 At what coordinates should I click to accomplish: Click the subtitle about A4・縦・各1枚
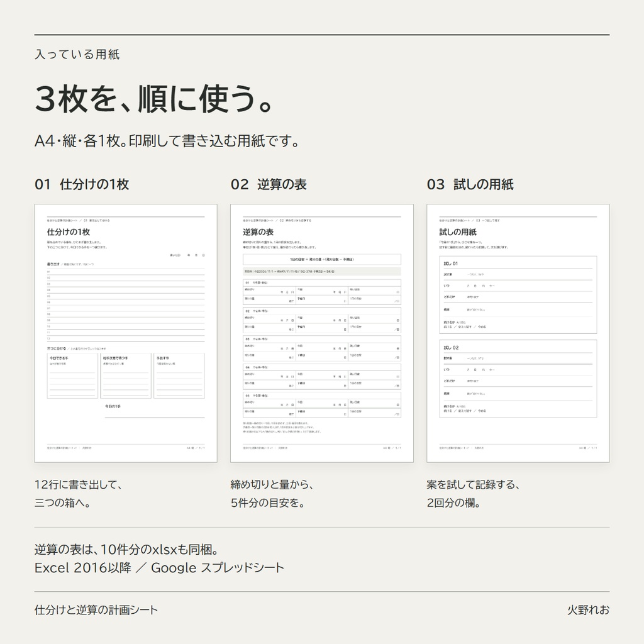click(167, 142)
